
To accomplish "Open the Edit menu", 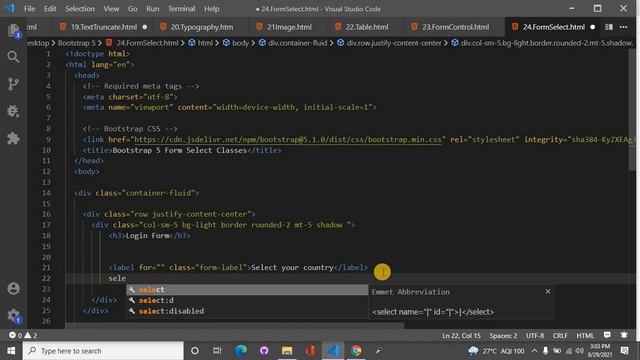I will [50, 9].
